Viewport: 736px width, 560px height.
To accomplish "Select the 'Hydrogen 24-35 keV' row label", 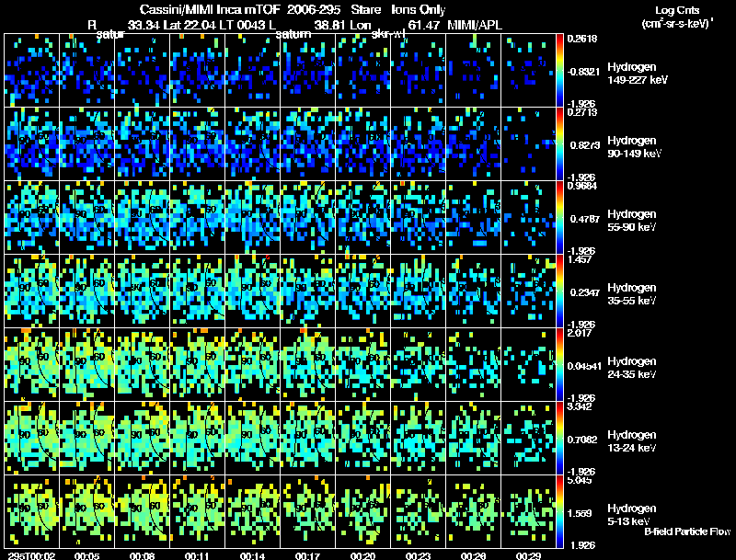I will tap(631, 368).
